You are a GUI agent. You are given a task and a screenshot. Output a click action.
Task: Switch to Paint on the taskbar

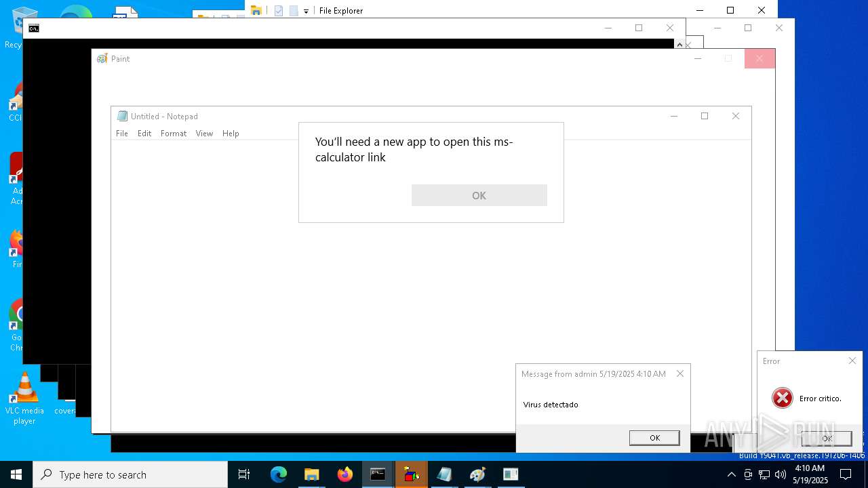477,474
